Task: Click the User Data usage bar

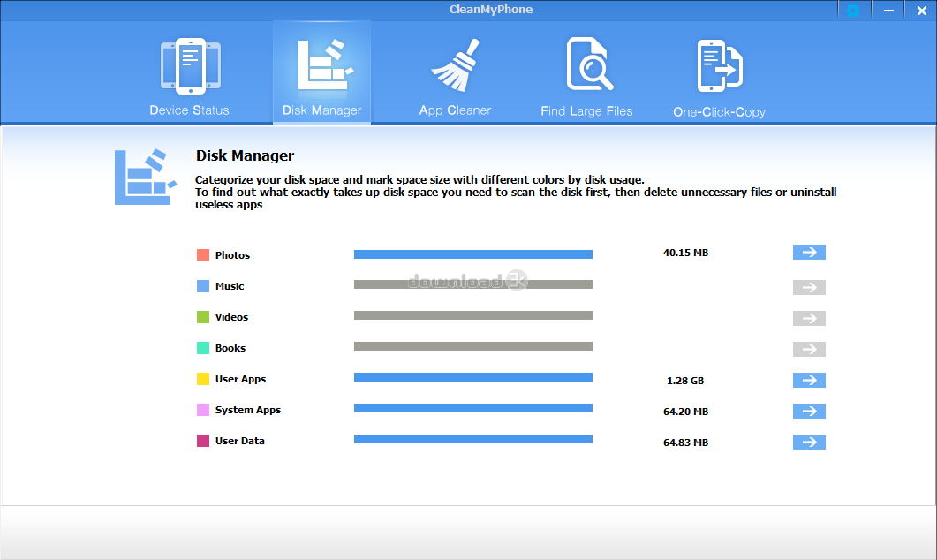Action: pyautogui.click(x=472, y=439)
